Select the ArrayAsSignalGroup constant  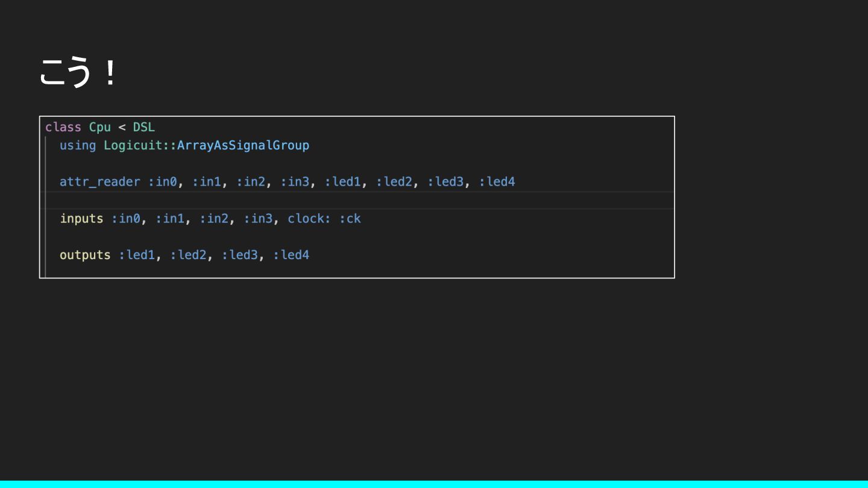click(x=243, y=145)
